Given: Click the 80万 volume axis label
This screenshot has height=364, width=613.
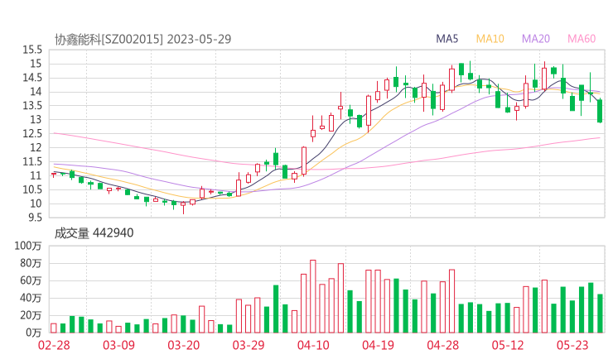Looking at the screenshot, I should 31,264.
